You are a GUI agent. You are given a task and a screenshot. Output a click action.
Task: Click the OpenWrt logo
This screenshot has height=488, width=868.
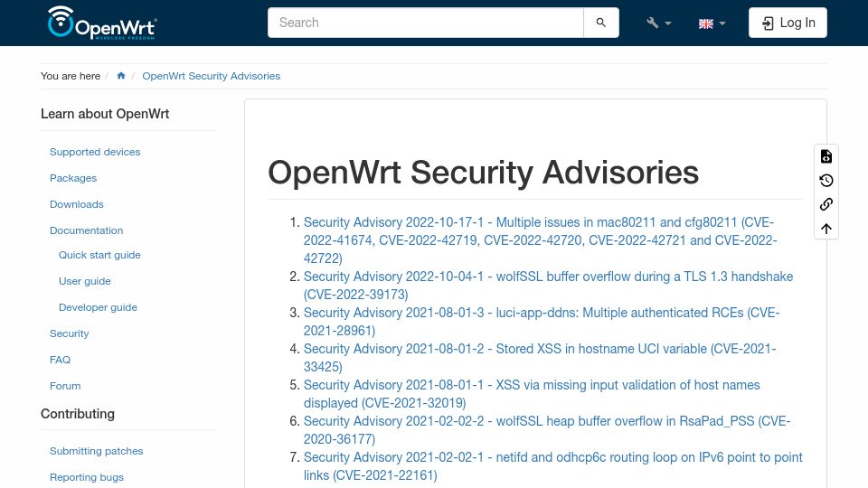[x=102, y=23]
